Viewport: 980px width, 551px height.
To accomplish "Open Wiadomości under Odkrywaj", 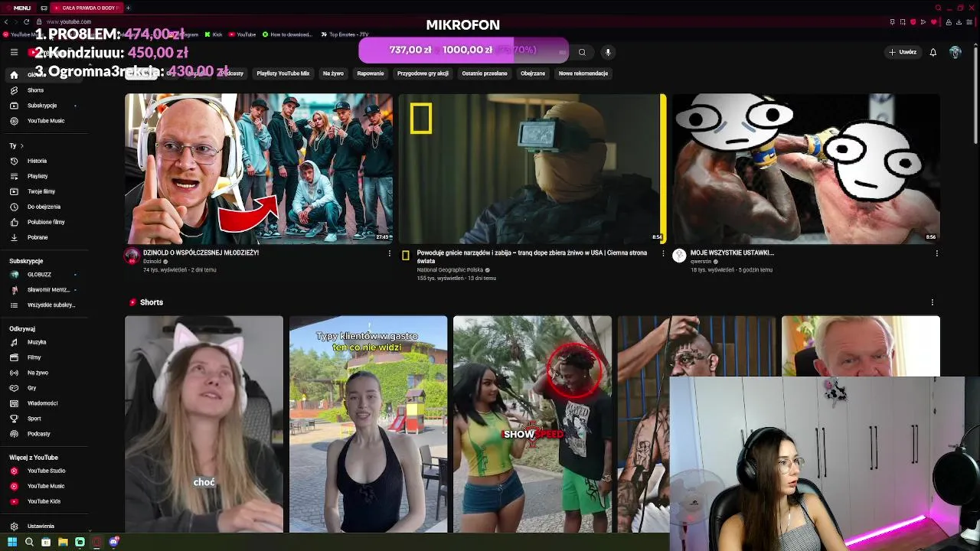I will pyautogui.click(x=43, y=403).
